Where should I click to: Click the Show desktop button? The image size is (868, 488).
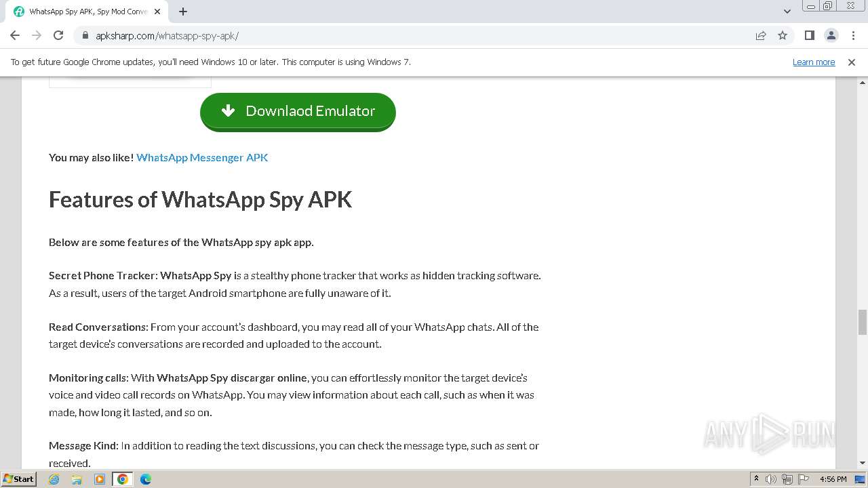pyautogui.click(x=861, y=479)
